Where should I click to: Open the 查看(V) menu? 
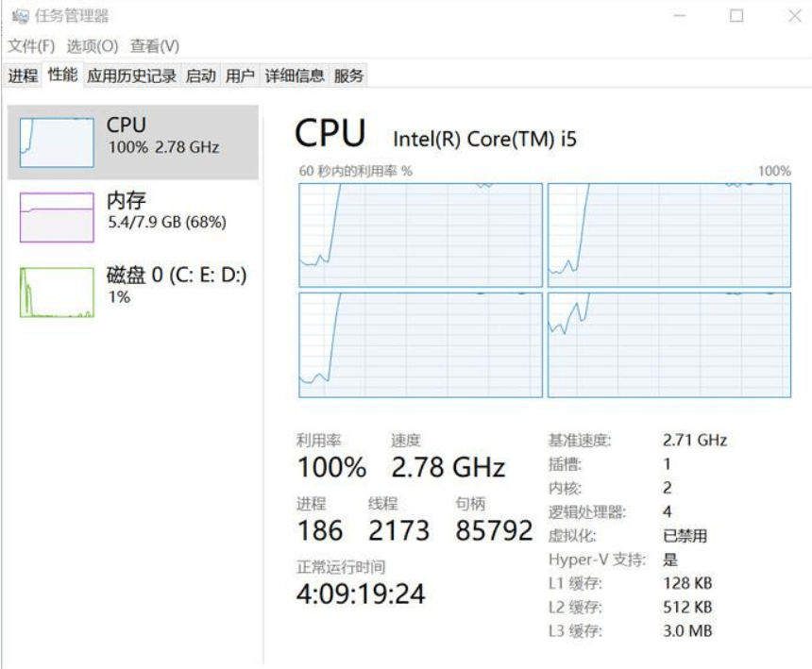[x=155, y=46]
